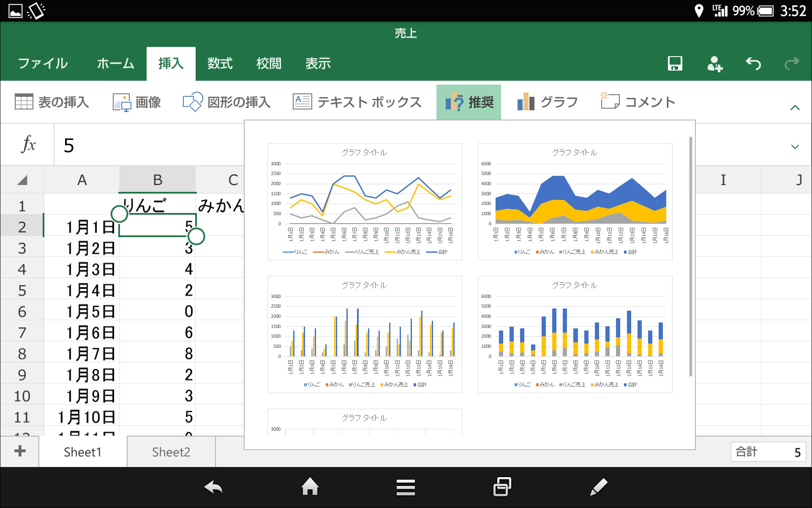
Task: Toggle the Recommended charts (推奨) button
Action: 469,102
